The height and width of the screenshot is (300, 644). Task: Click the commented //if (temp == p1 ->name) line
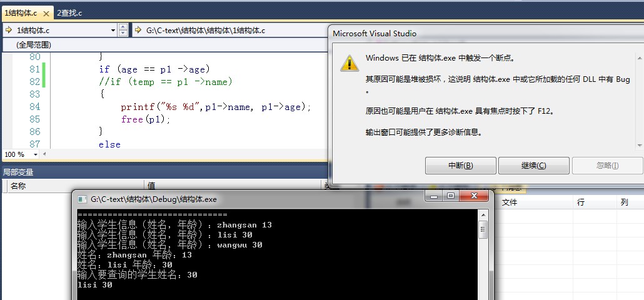tap(166, 82)
